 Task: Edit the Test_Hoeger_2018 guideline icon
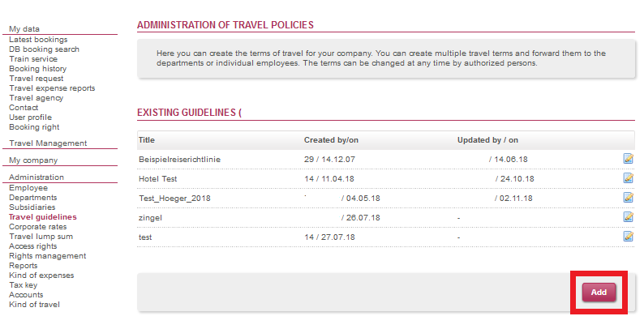pos(628,197)
